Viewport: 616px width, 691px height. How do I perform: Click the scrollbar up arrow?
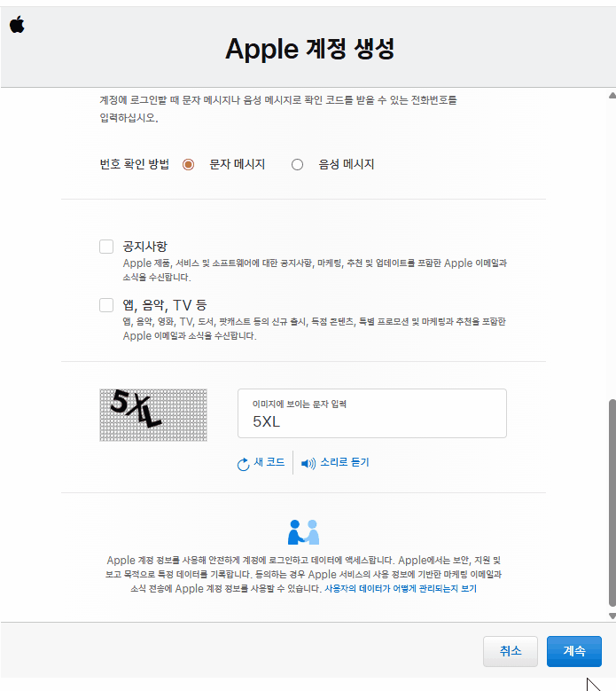click(x=611, y=96)
